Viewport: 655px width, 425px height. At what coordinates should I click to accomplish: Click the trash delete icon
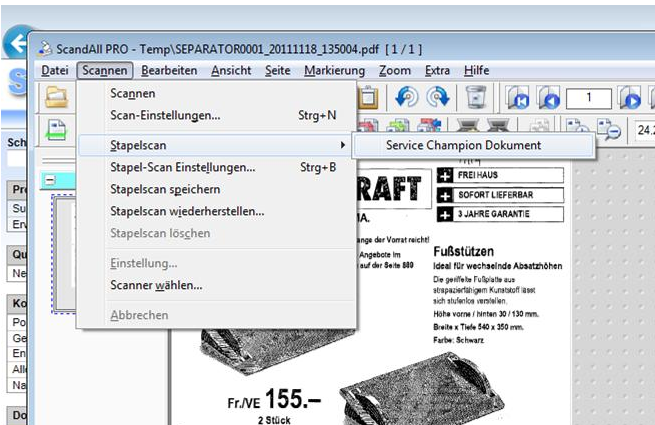pyautogui.click(x=476, y=97)
